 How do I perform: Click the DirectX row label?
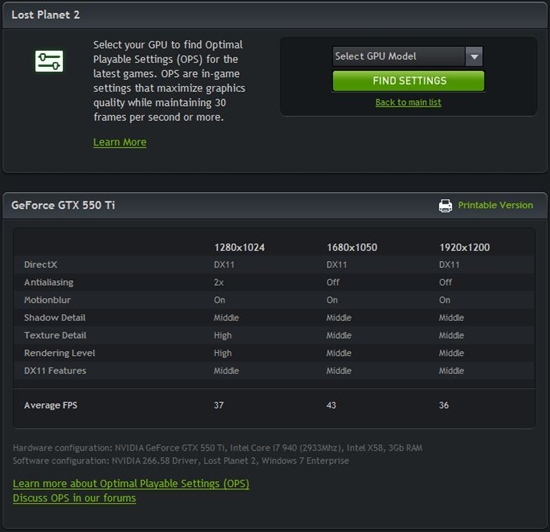pos(40,265)
